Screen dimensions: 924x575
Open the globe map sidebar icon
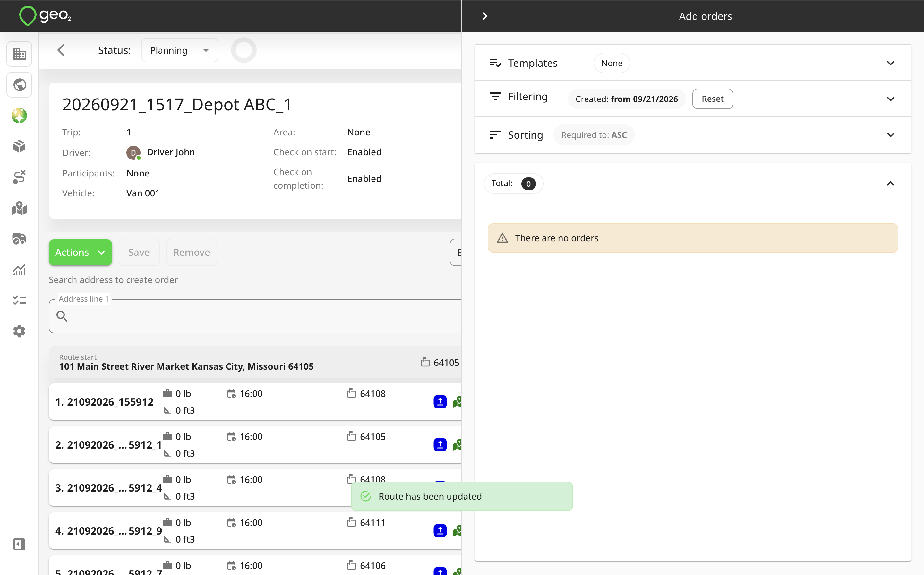pos(19,84)
